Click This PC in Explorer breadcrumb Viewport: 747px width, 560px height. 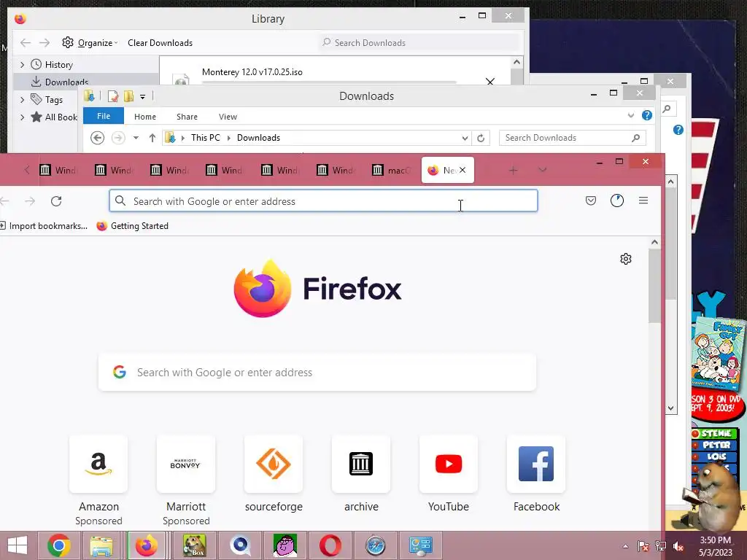tap(205, 138)
